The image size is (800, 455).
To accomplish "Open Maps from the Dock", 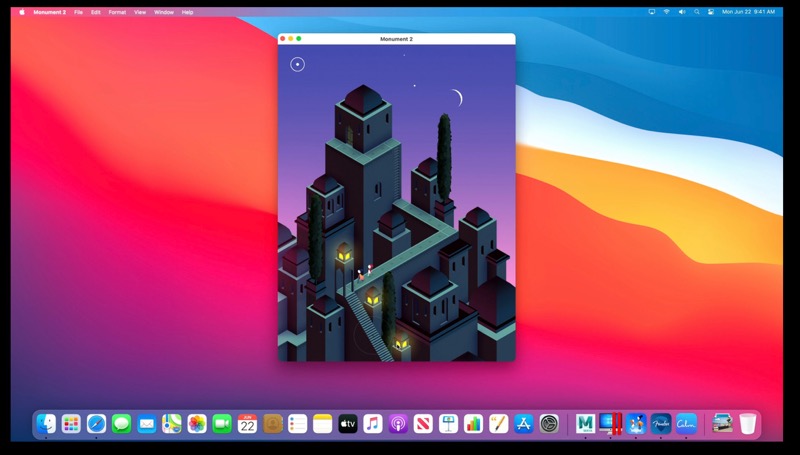I will (x=172, y=423).
